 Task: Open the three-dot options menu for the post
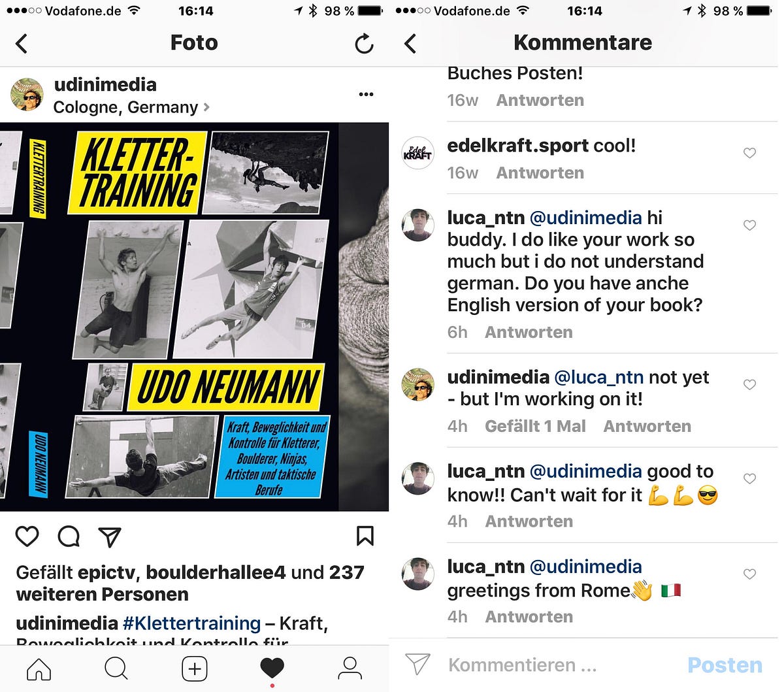click(366, 95)
